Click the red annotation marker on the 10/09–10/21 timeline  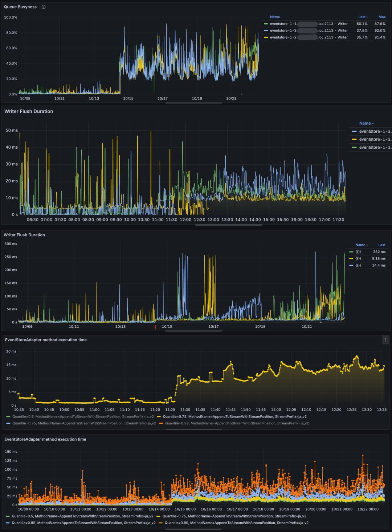point(155,327)
